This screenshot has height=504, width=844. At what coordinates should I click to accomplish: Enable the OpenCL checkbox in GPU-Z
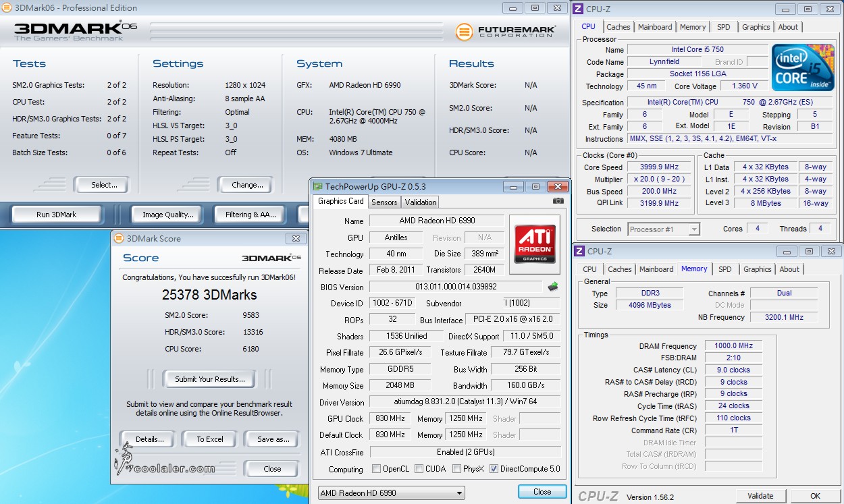(377, 469)
